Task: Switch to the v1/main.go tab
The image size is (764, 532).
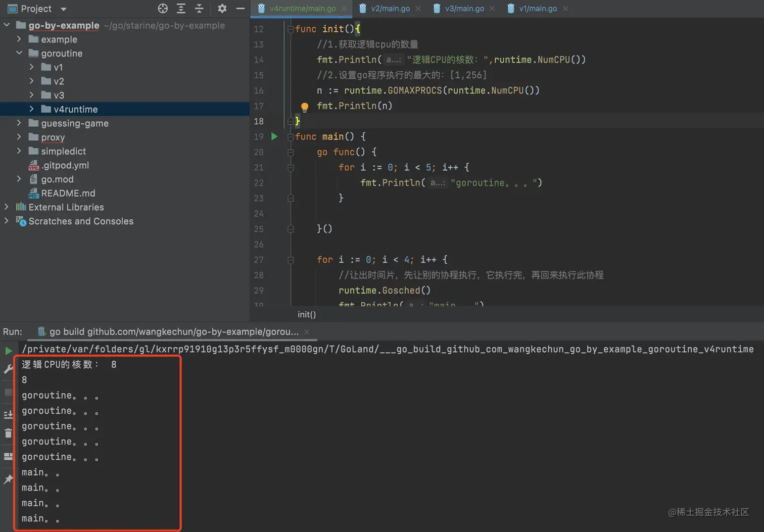Action: pos(538,9)
